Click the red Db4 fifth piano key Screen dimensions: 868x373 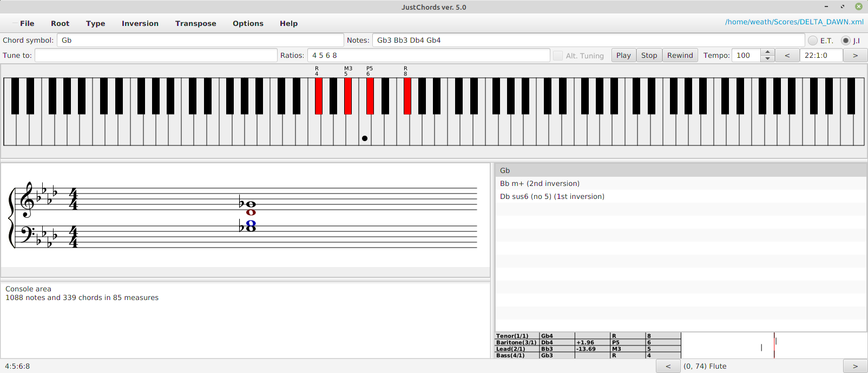(370, 96)
